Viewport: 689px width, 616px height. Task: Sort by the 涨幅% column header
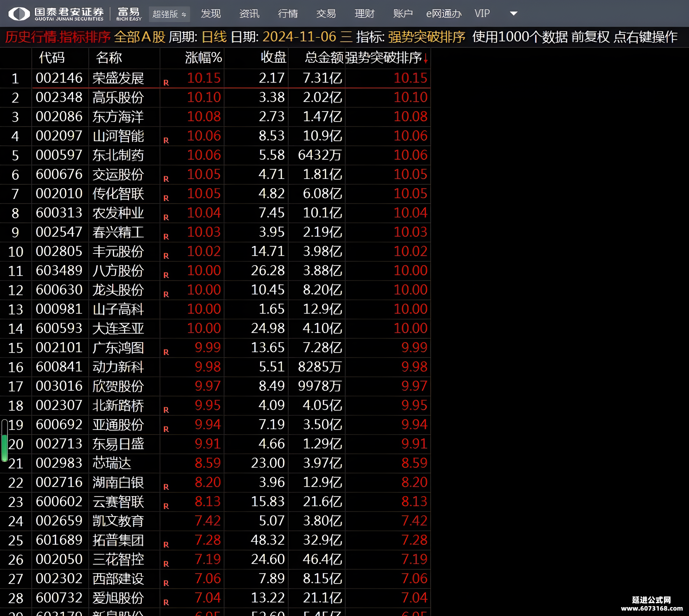(203, 58)
